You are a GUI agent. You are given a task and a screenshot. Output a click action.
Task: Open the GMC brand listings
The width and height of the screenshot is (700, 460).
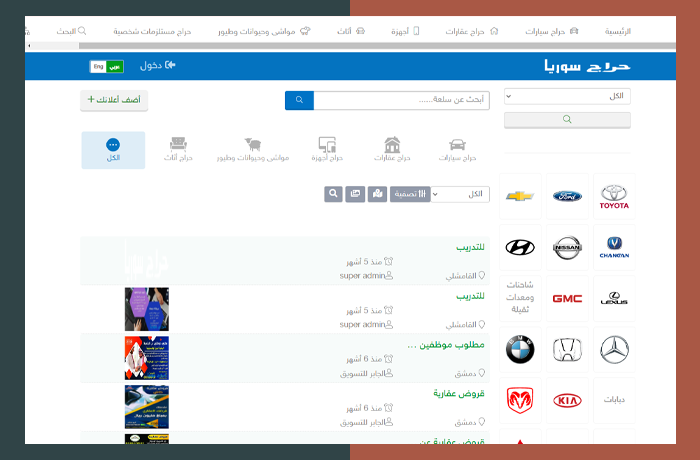pos(567,298)
